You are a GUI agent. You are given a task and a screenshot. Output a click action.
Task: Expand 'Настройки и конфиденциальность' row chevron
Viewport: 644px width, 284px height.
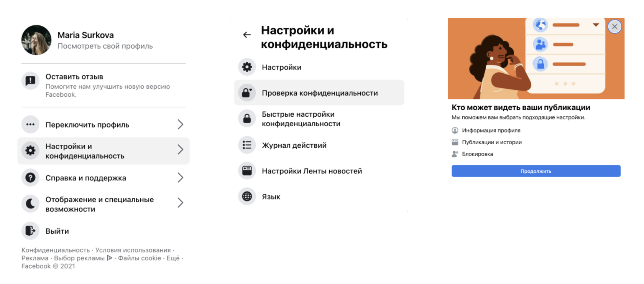[181, 150]
